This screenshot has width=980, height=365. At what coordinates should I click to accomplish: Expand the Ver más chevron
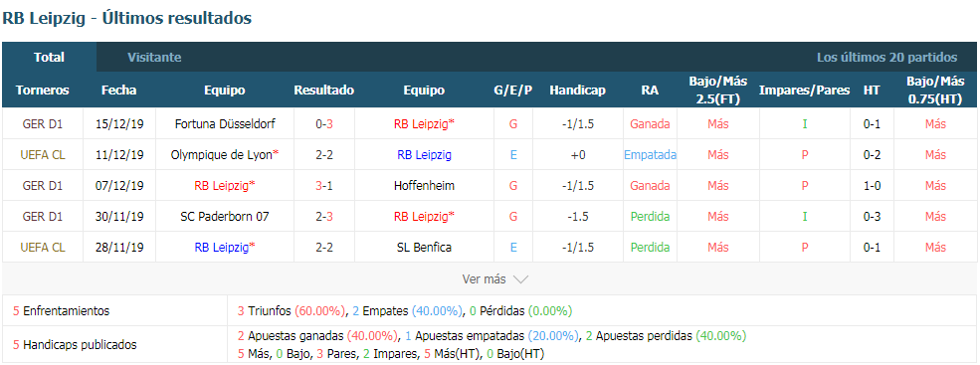[520, 280]
